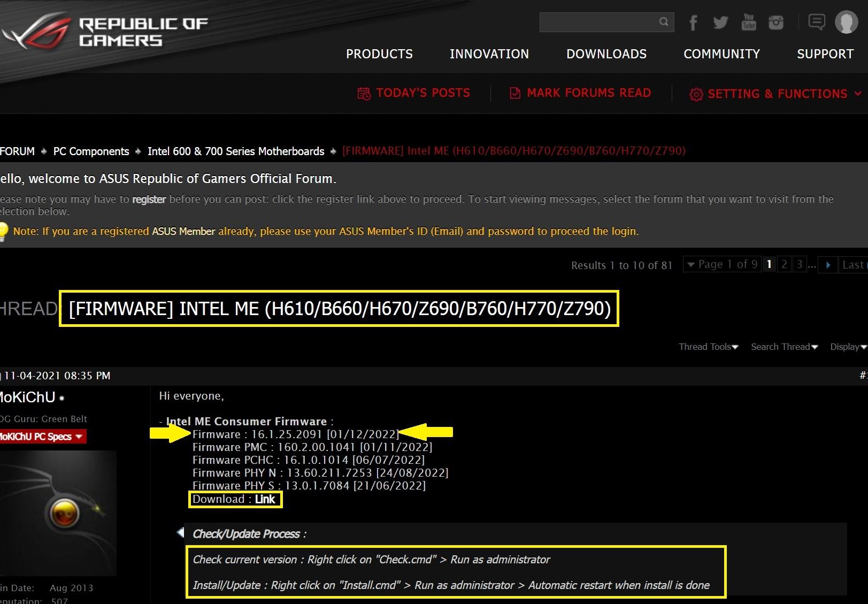Viewport: 868px width, 604px height.
Task: Click the Setting & Functions gear icon
Action: coord(696,94)
